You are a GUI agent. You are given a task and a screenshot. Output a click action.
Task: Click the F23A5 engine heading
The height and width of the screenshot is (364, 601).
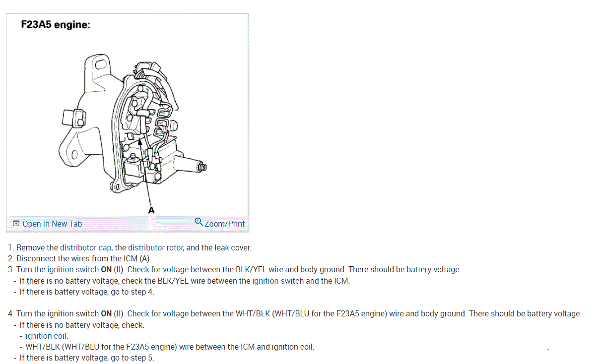pyautogui.click(x=56, y=24)
